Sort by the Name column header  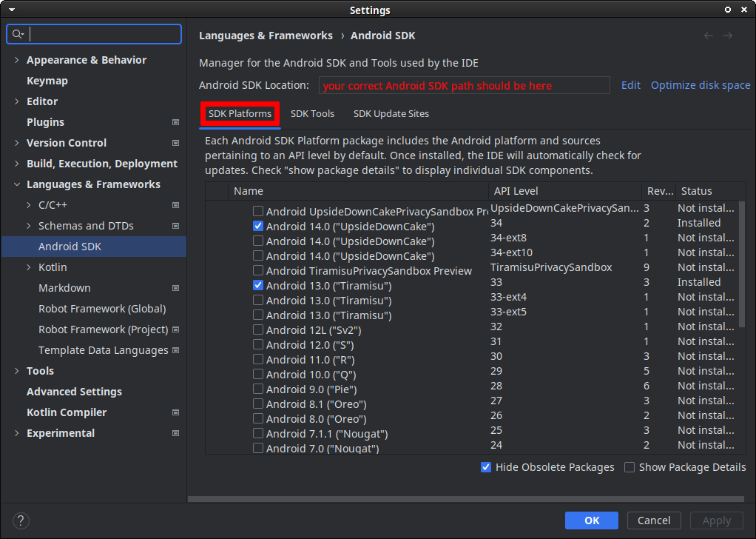pyautogui.click(x=358, y=191)
